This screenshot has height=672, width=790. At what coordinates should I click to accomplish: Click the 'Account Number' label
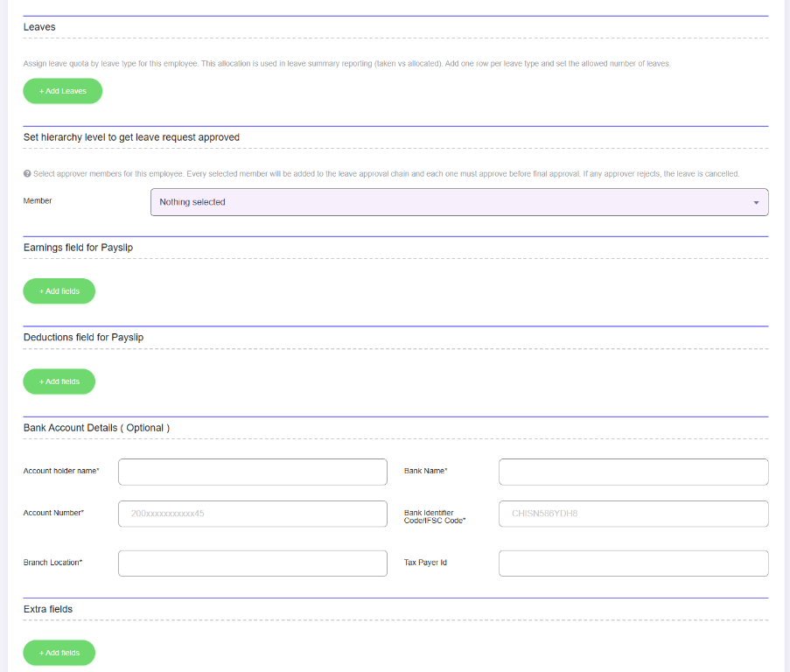point(53,513)
